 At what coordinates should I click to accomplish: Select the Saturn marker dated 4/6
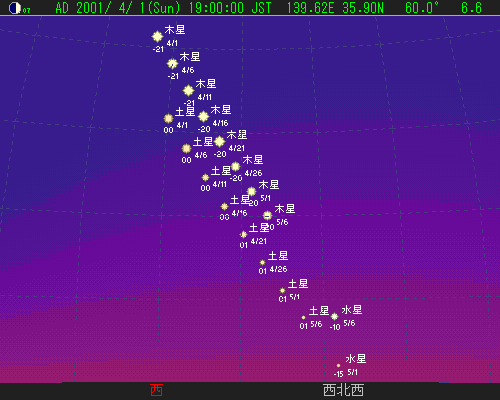[187, 148]
